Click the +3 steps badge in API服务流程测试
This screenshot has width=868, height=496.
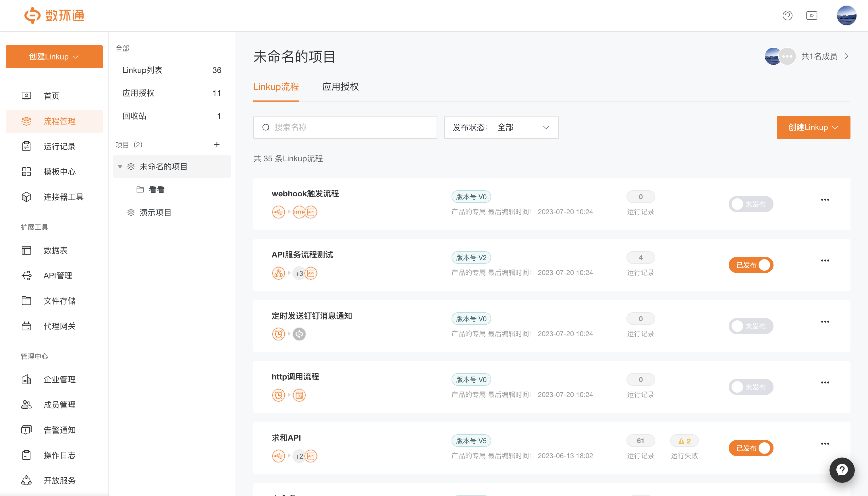[299, 273]
